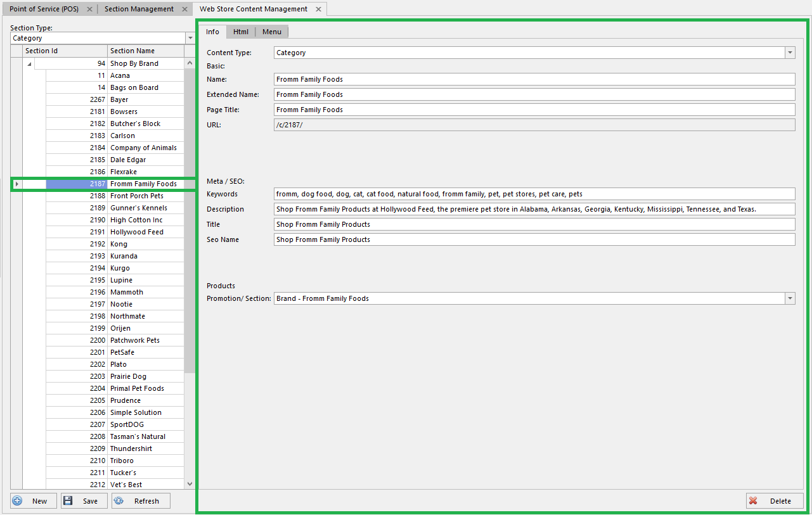812x515 pixels.
Task: Select the Kuranda row
Action: click(x=115, y=256)
